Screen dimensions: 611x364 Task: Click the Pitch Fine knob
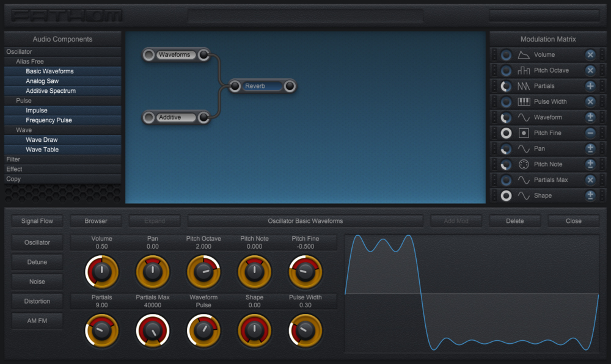click(x=305, y=272)
